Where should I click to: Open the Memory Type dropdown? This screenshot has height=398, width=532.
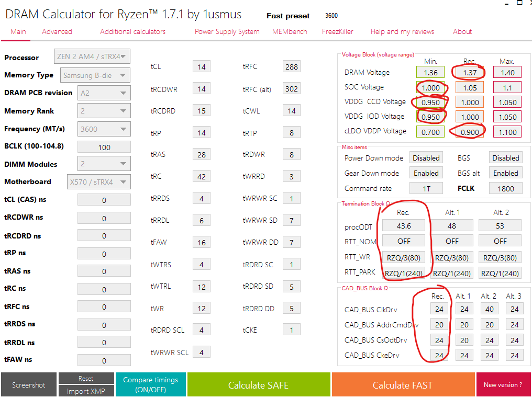pyautogui.click(x=95, y=75)
